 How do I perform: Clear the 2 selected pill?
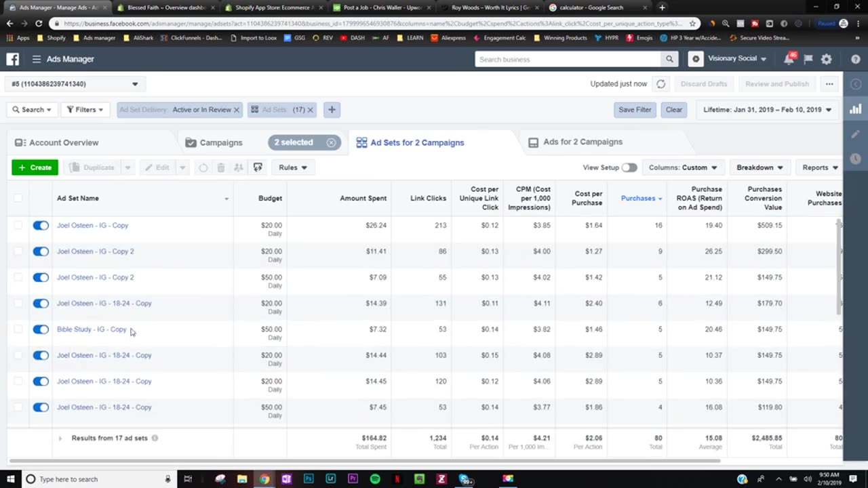click(331, 142)
